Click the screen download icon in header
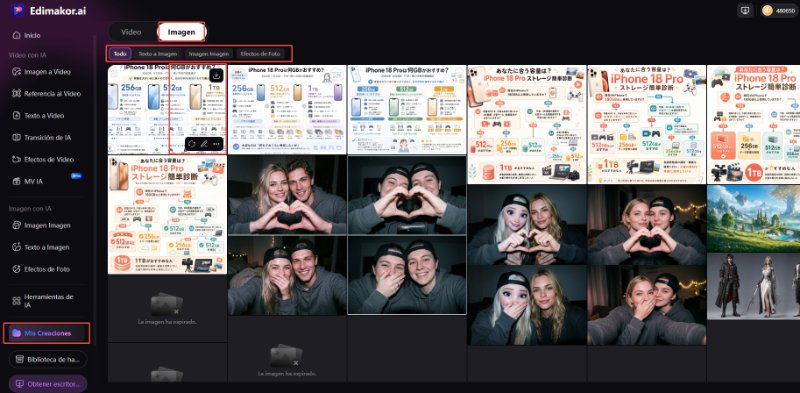Image resolution: width=800 pixels, height=393 pixels. pyautogui.click(x=745, y=10)
